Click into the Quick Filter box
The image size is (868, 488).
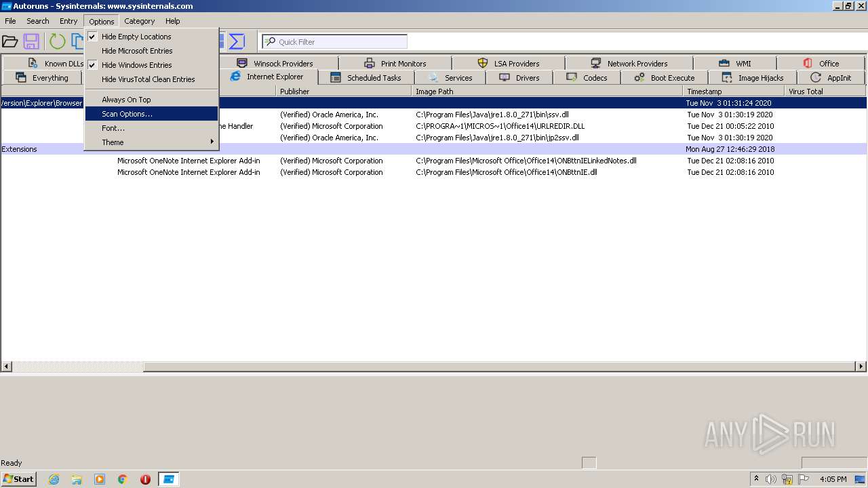[335, 41]
